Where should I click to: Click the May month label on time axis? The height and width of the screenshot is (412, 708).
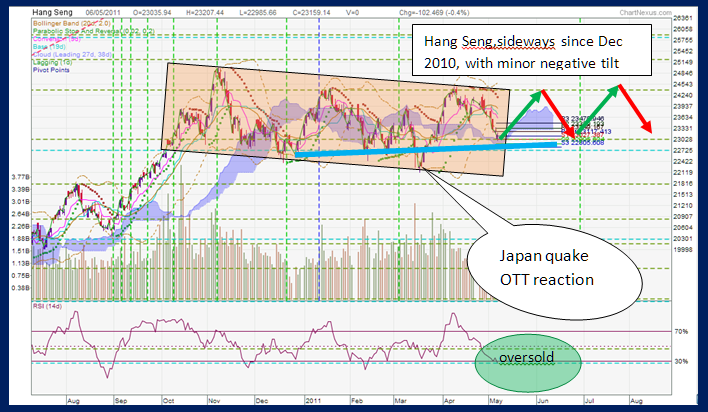pos(496,401)
